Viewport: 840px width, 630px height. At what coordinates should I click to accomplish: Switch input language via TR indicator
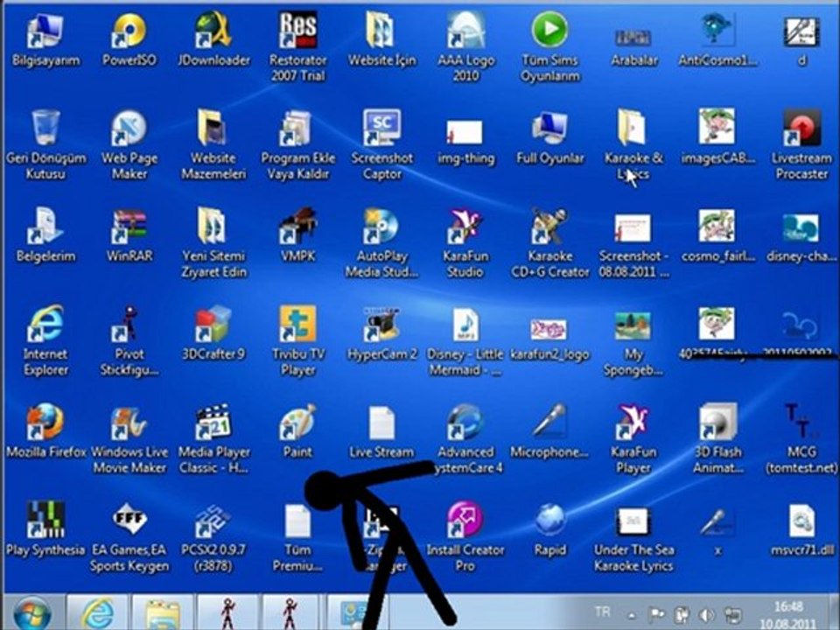(x=602, y=612)
